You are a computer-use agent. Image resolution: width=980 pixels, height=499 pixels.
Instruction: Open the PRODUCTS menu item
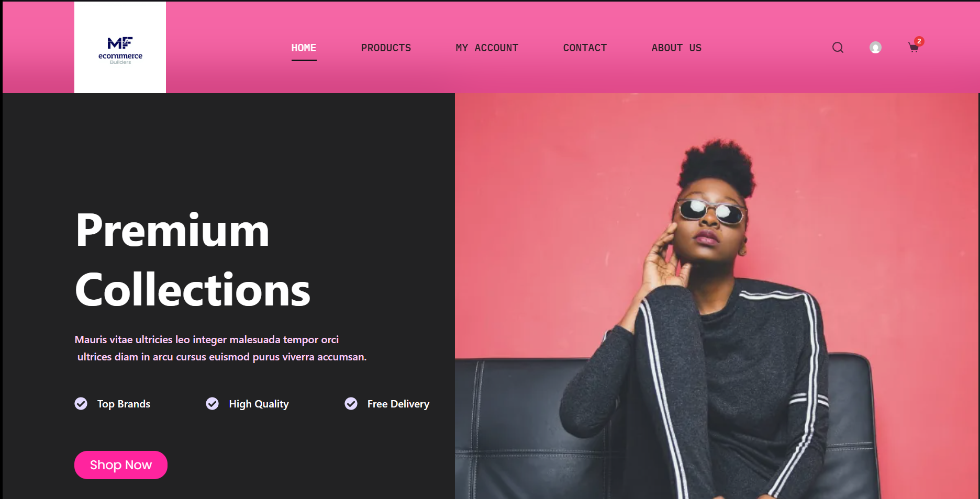pyautogui.click(x=386, y=48)
